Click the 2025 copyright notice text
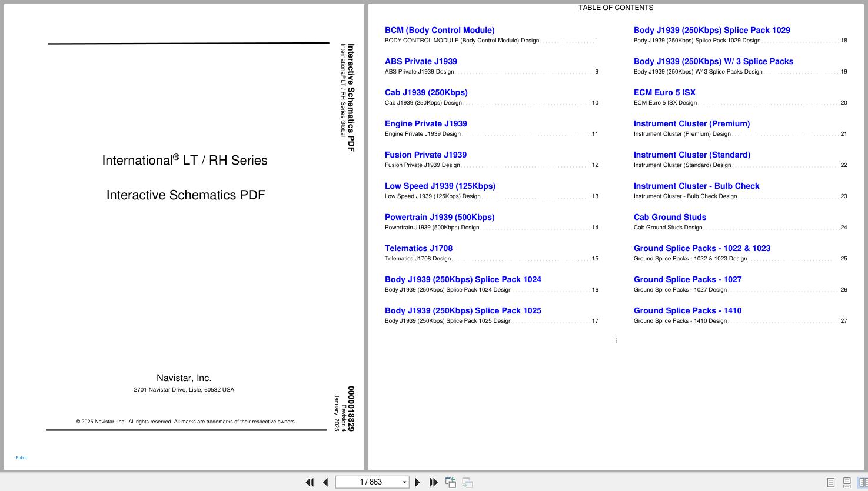The height and width of the screenshot is (491, 868). coord(186,422)
